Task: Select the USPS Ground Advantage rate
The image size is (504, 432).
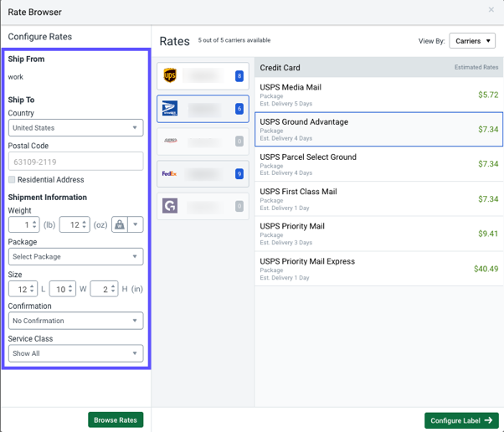Action: pos(379,129)
